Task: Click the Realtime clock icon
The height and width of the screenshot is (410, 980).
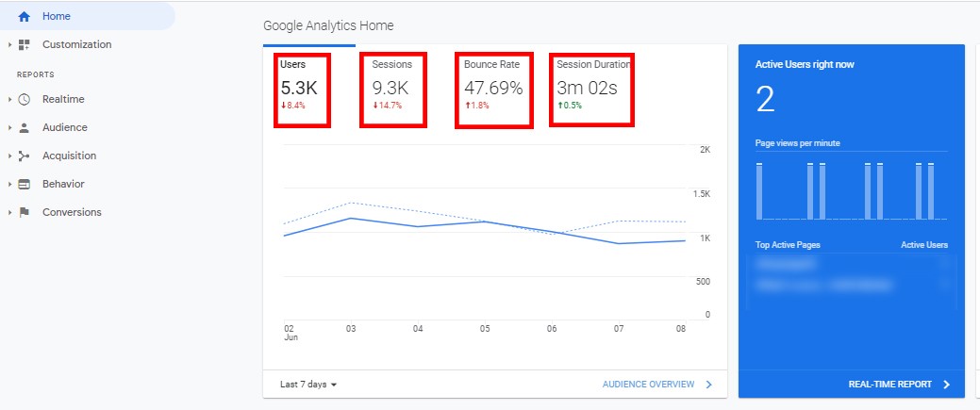Action: 25,99
